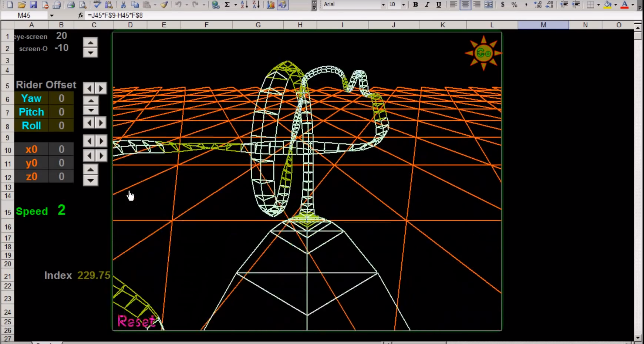Screen dimensions: 644x344
Task: Apply the comma style
Action: click(x=526, y=5)
